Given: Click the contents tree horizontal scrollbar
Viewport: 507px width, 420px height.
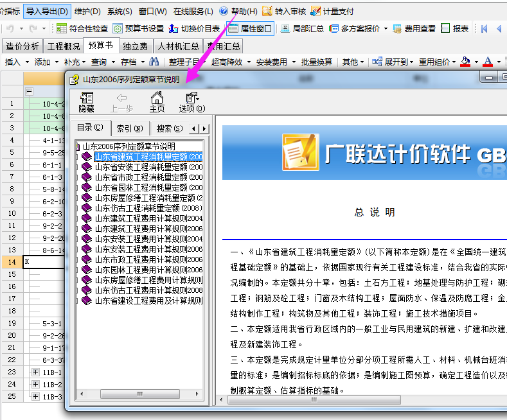Looking at the screenshot, I should [139, 394].
